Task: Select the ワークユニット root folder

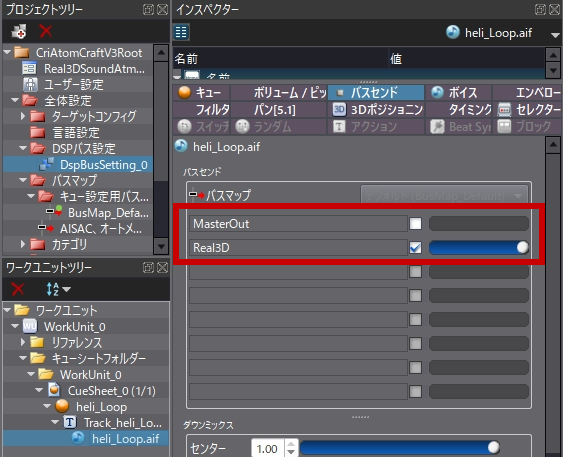Action: point(56,310)
